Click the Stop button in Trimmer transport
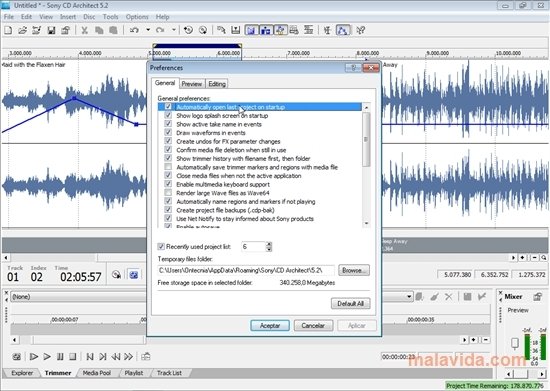This screenshot has width=550, height=391. 73,357
